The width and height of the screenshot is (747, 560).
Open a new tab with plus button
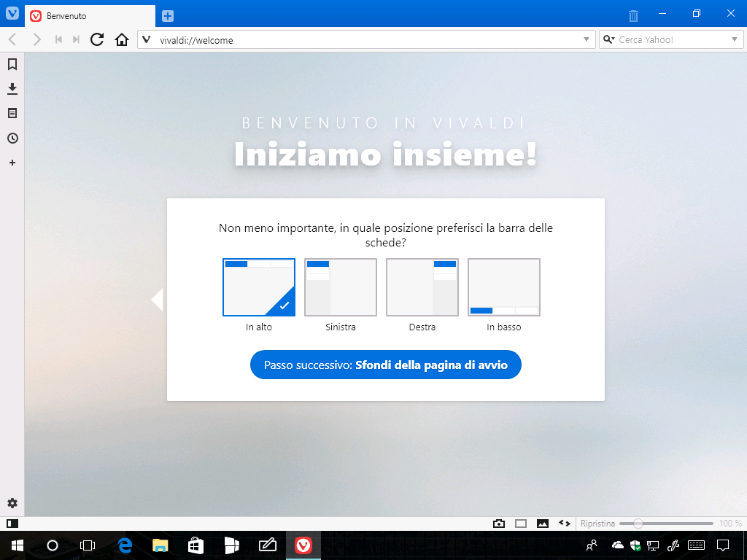168,16
